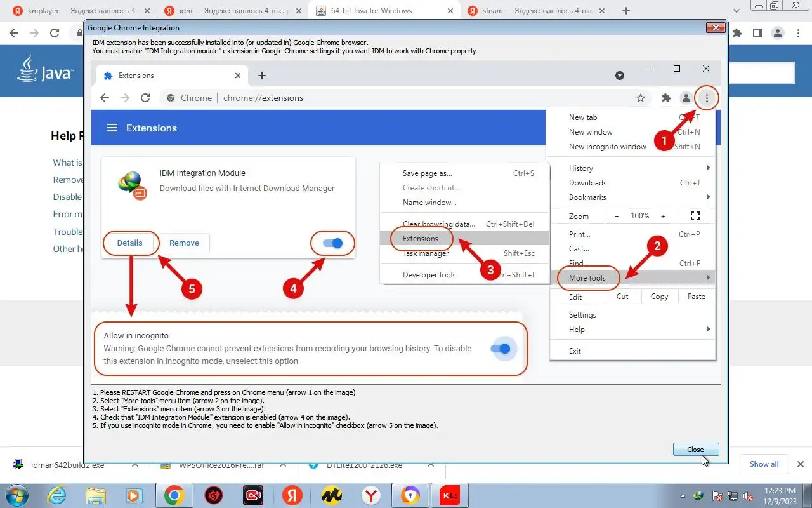Open the red-black round taskbar app
The height and width of the screenshot is (508, 812).
[213, 495]
